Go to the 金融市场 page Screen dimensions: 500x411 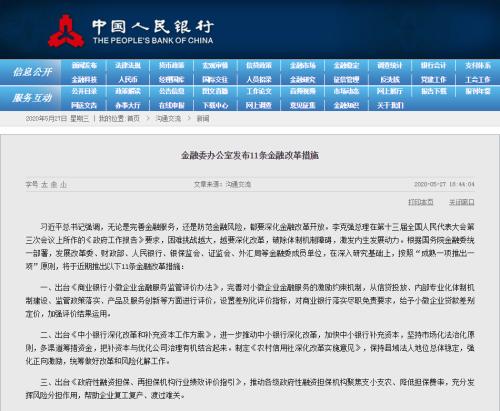coord(302,65)
